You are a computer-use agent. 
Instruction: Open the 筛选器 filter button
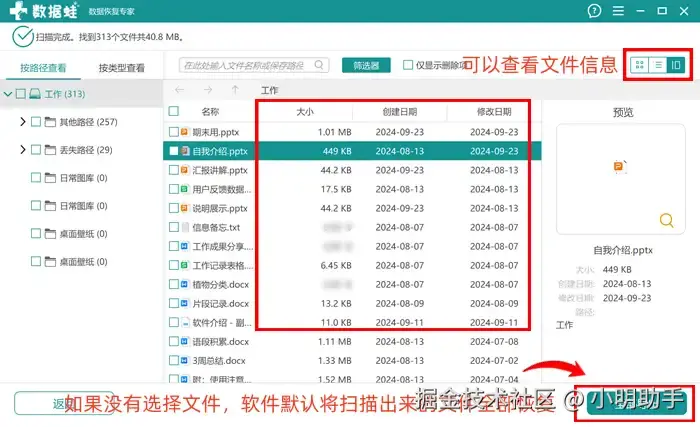coord(366,65)
